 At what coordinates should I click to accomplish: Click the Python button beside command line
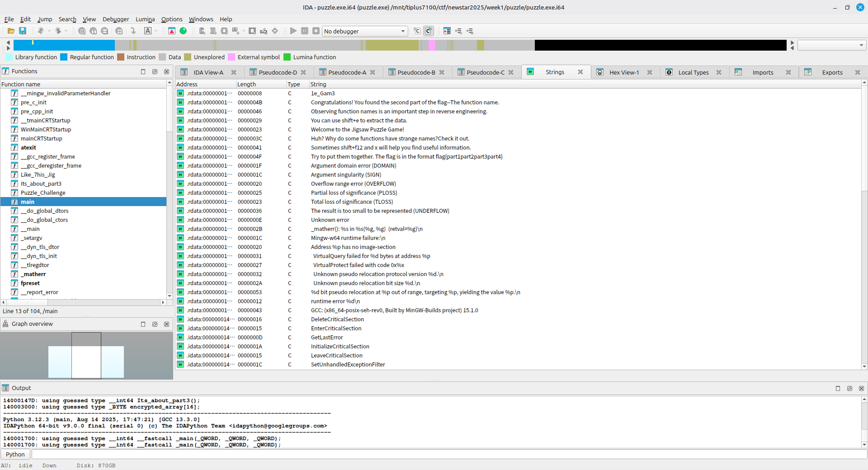tap(15, 454)
